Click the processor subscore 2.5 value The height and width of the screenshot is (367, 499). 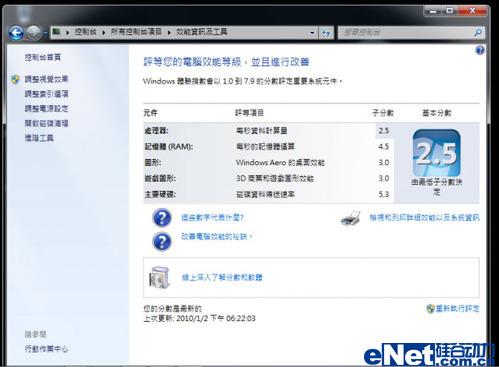pyautogui.click(x=384, y=131)
